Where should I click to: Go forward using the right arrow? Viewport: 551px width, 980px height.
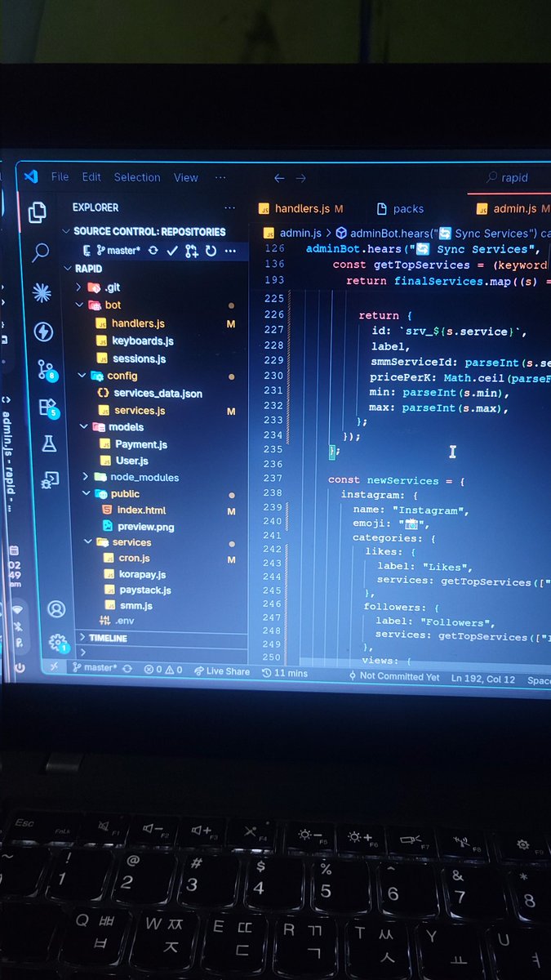[x=300, y=177]
